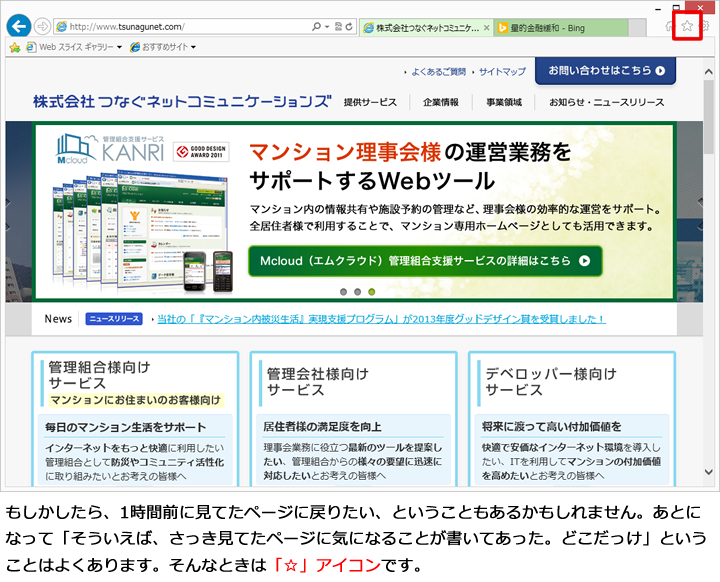The width and height of the screenshot is (720, 582).
Task: Click the search magnifier icon in address bar
Action: 316,27
